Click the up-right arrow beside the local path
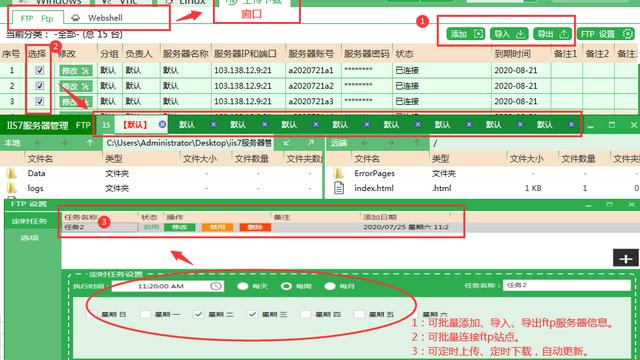The height and width of the screenshot is (360, 640). pyautogui.click(x=311, y=143)
